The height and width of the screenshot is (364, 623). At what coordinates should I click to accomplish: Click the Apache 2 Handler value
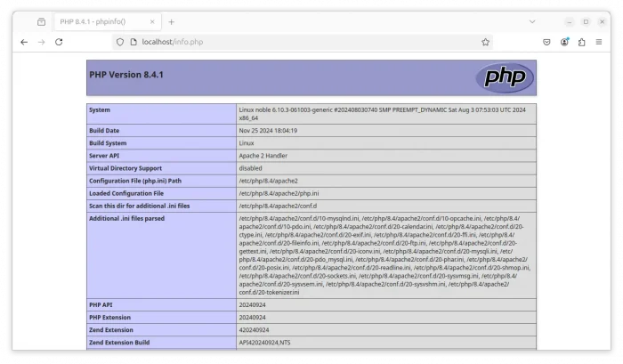pos(263,156)
